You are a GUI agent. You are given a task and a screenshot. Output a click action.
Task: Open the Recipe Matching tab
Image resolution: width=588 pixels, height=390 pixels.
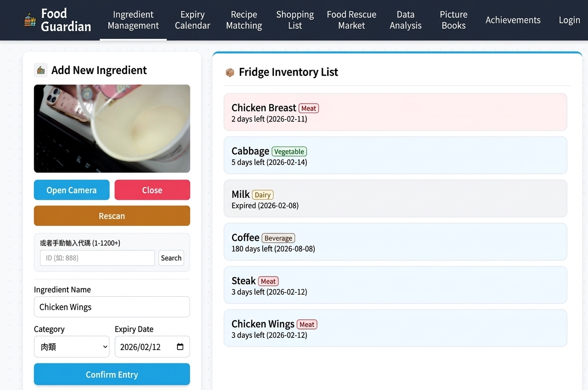click(244, 20)
